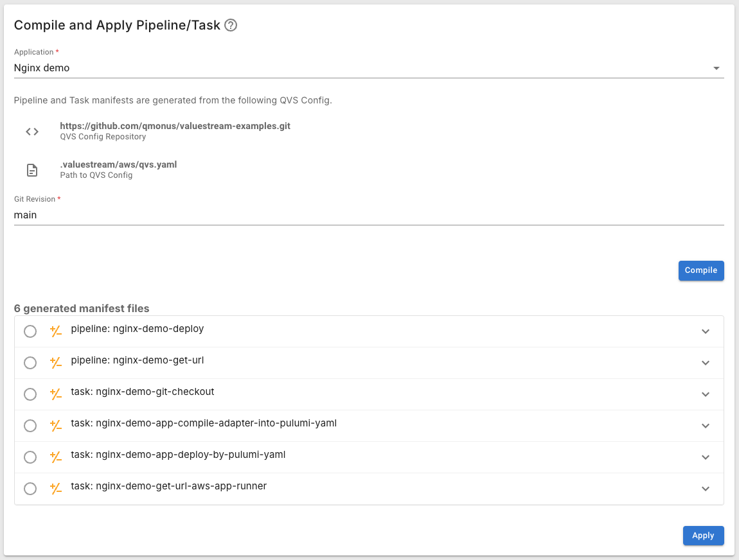Expand the pipeline nginx-demo-get-url manifest chevron
The image size is (739, 560).
click(706, 363)
